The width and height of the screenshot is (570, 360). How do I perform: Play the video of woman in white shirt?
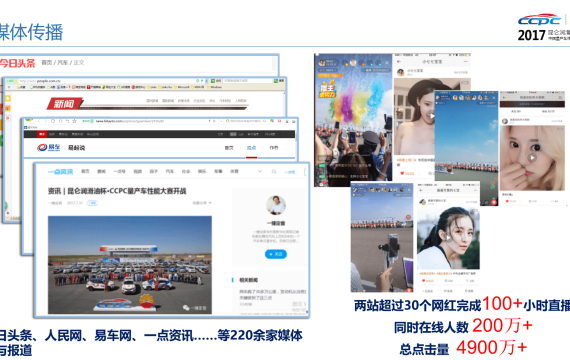click(449, 238)
